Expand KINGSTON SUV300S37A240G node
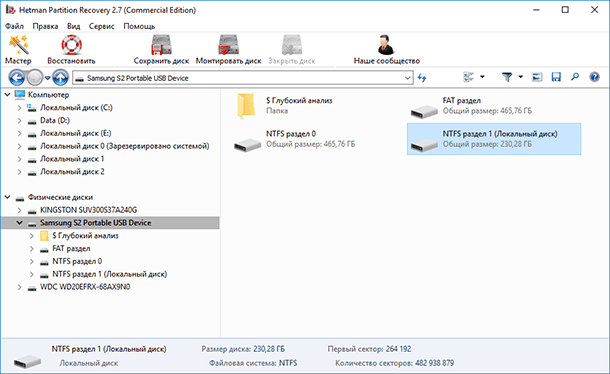 (19, 210)
